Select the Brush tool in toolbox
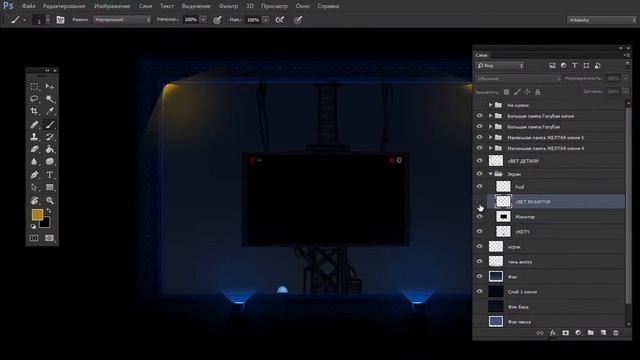 [x=50, y=124]
